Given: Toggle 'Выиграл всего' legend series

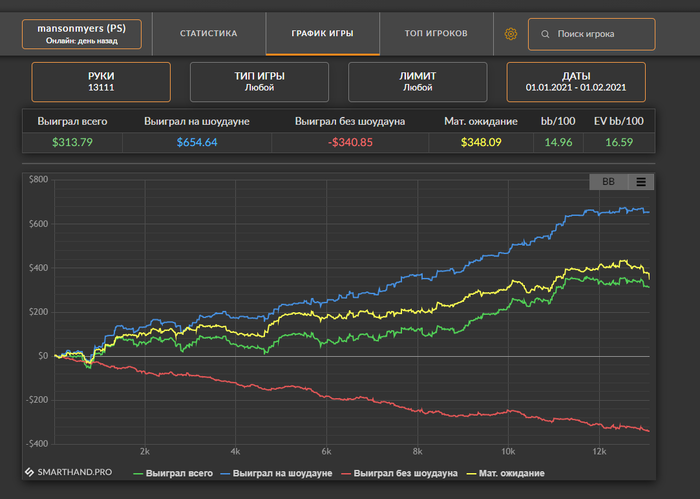Looking at the screenshot, I should 173,473.
